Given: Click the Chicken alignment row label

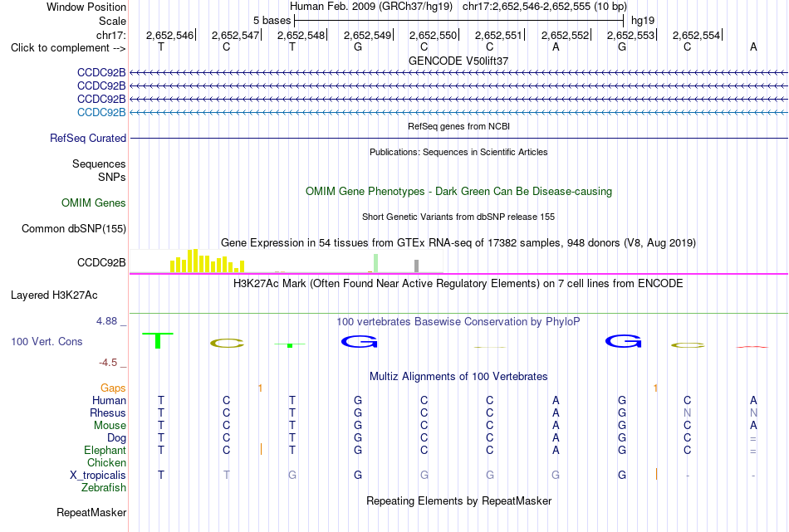Looking at the screenshot, I should 106,462.
